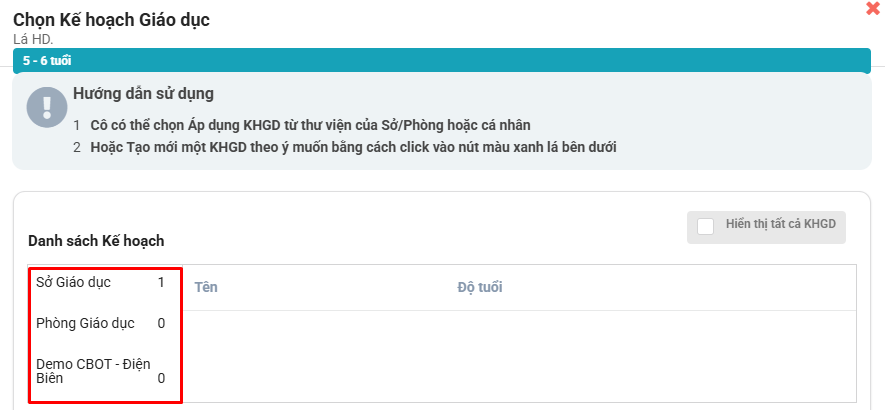Click the empty plan table area
This screenshot has height=410, width=885.
pos(520,355)
